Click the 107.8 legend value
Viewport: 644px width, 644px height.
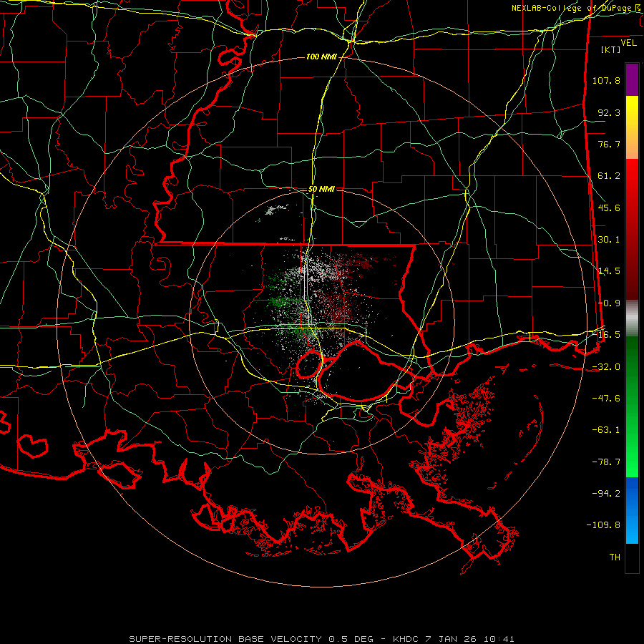tap(606, 80)
